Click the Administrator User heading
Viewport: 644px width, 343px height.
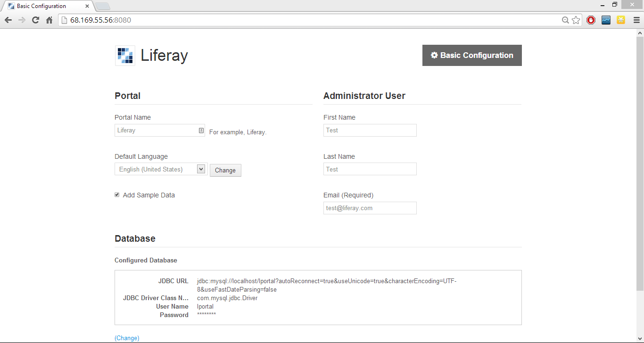(364, 96)
